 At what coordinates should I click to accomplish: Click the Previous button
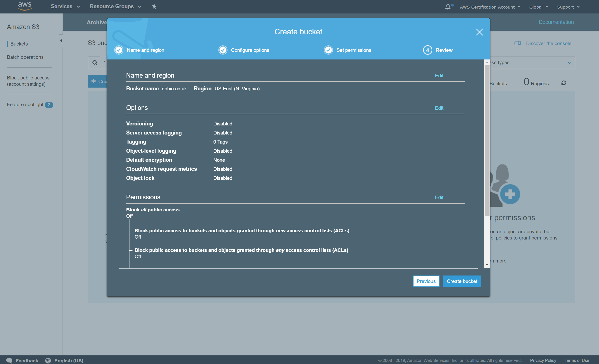[x=426, y=281]
